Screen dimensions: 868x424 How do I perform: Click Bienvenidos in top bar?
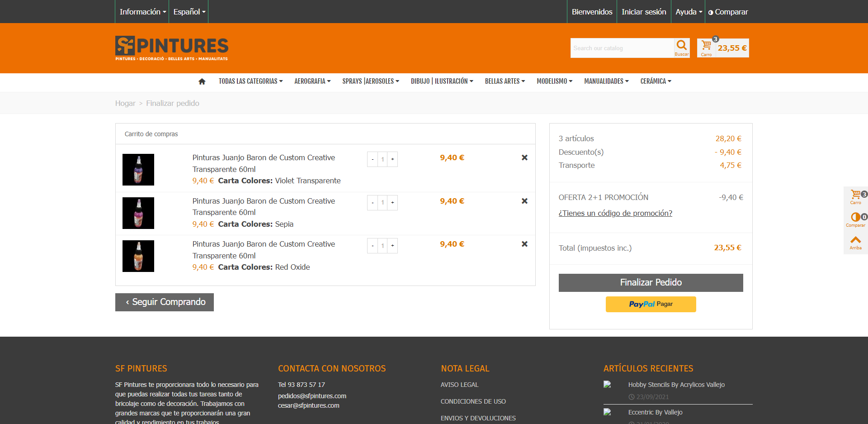coord(592,12)
